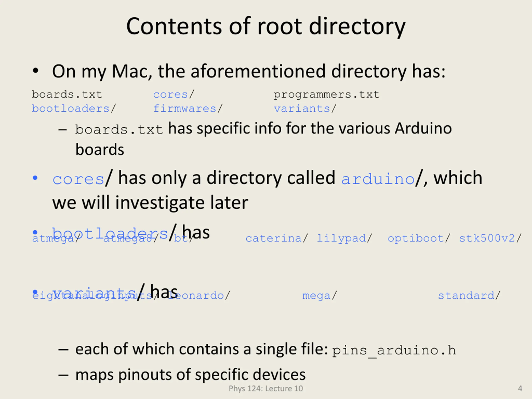The width and height of the screenshot is (532, 399).
Task: Click the 'bootloaders/' entry in the top listing
Action: pos(74,108)
